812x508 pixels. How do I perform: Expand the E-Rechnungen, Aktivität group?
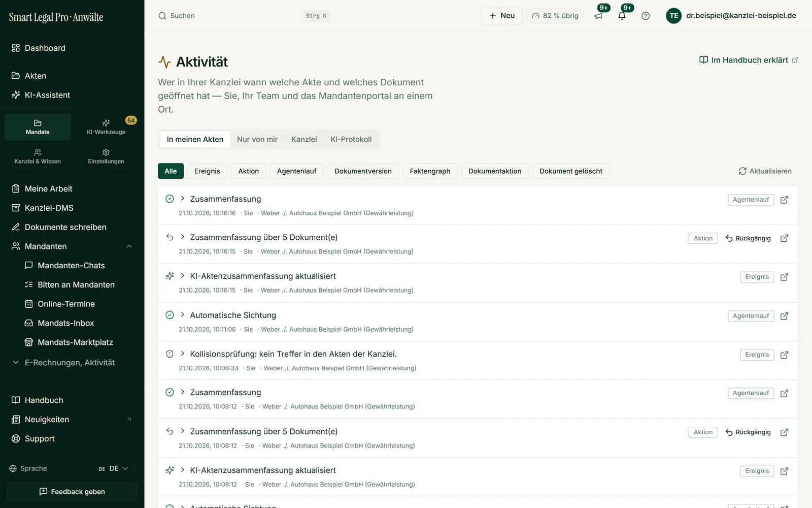[x=72, y=363]
